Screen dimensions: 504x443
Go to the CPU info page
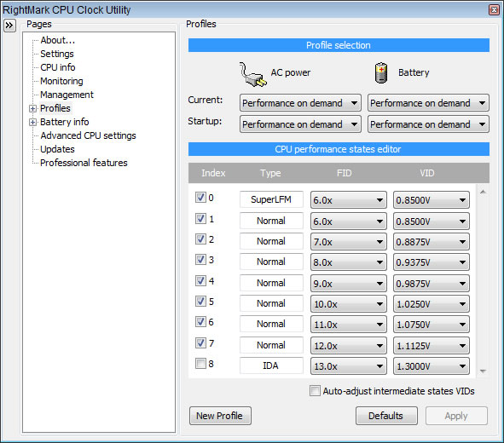click(x=57, y=67)
